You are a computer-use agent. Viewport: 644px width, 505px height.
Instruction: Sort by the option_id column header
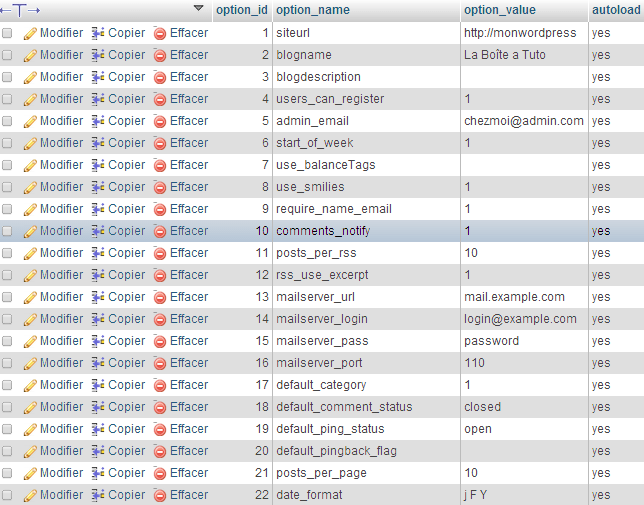point(241,10)
